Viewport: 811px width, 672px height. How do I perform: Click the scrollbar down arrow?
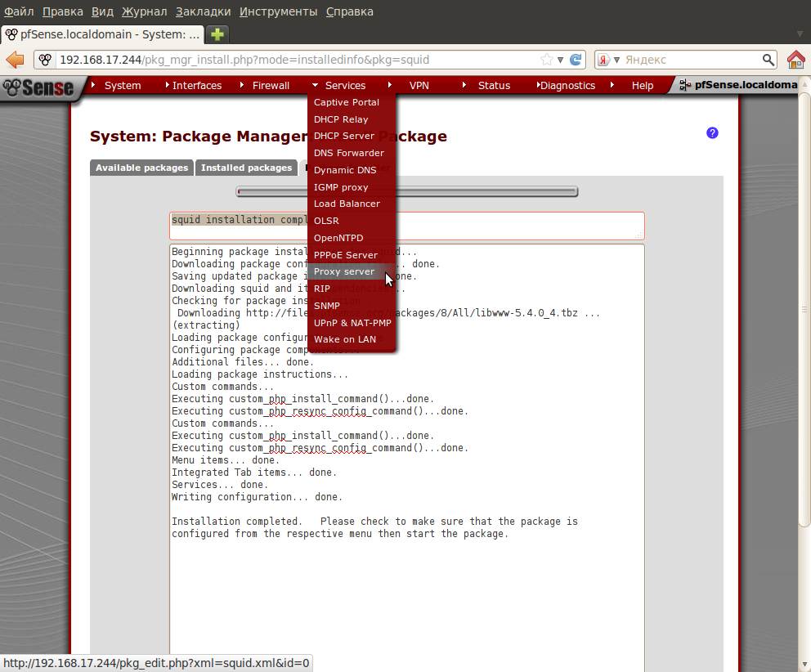804,665
